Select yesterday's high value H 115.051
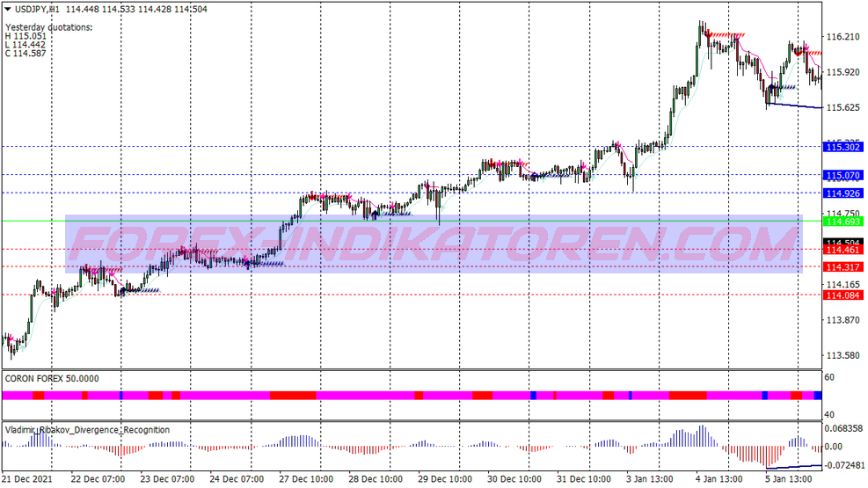 (x=26, y=36)
